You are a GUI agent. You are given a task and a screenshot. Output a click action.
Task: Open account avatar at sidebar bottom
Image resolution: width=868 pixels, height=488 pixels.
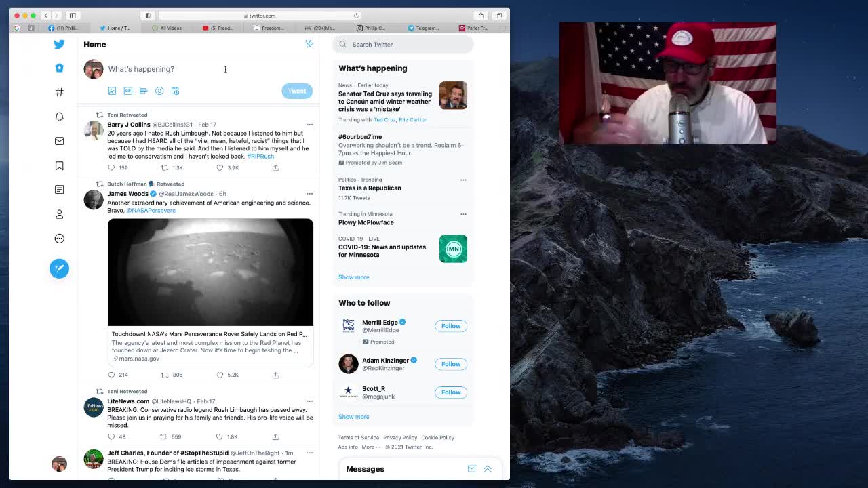click(x=59, y=464)
